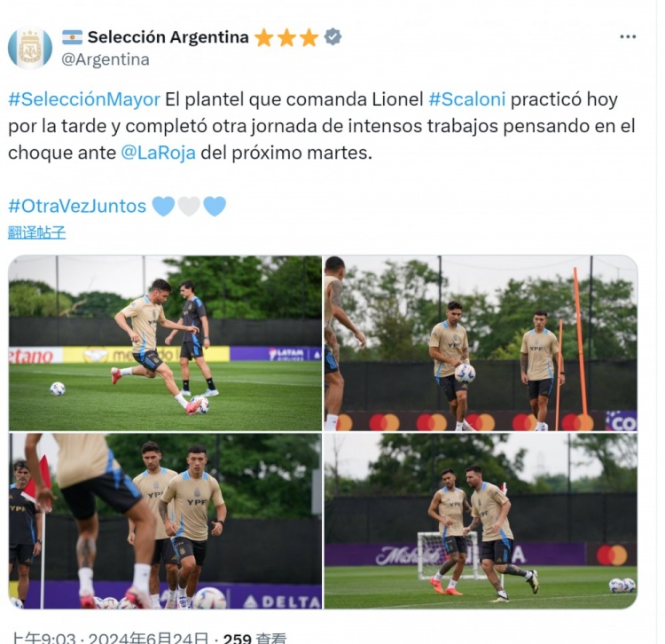Open the @LaRoja mention
Viewport: 665px width, 644px height.
coord(158,153)
